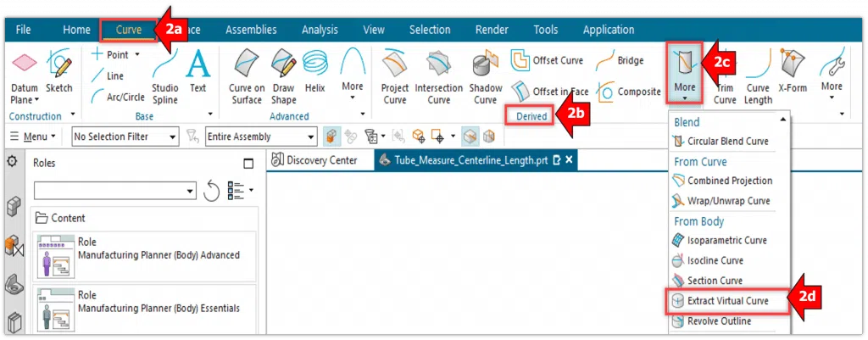Open the Application tab
The width and height of the screenshot is (868, 340).
coord(609,30)
